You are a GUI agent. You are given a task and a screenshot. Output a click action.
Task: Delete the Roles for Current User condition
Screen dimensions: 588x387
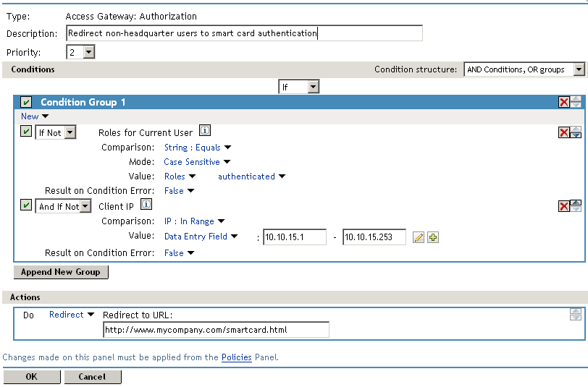pyautogui.click(x=564, y=132)
